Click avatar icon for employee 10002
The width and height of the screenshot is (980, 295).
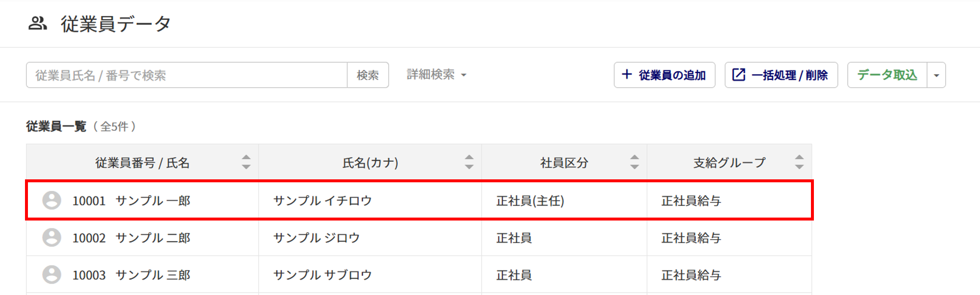51,238
